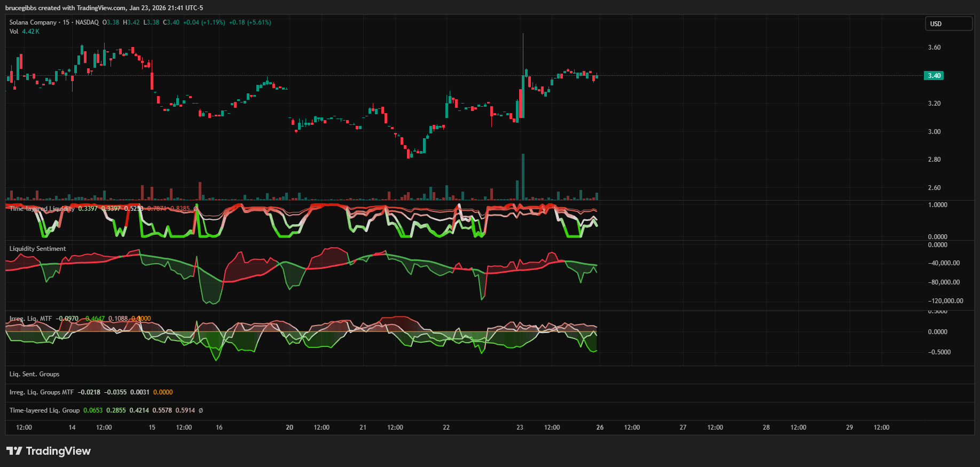Click the −120,000.00 label on sentiment axis
The height and width of the screenshot is (467, 980).
pos(945,301)
